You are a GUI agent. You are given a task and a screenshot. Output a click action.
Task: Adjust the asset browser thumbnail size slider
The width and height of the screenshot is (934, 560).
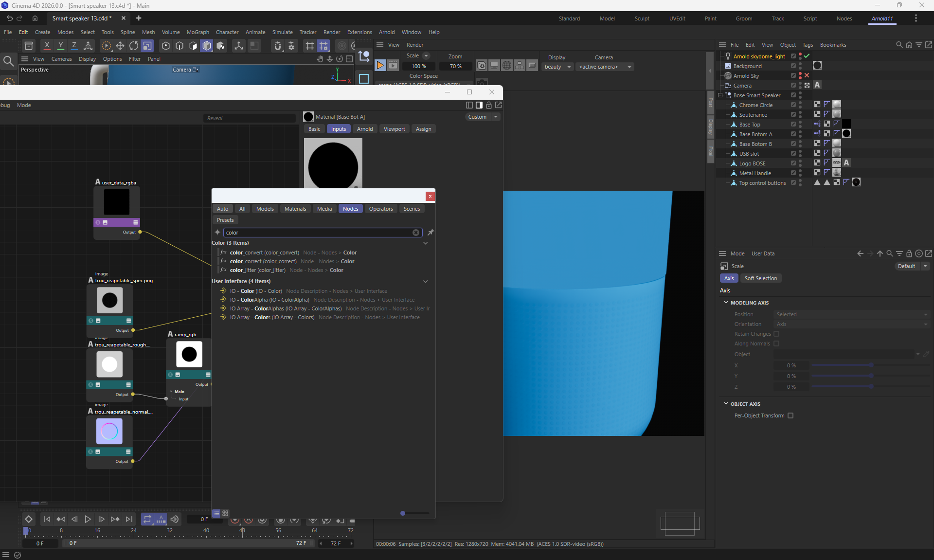point(403,513)
